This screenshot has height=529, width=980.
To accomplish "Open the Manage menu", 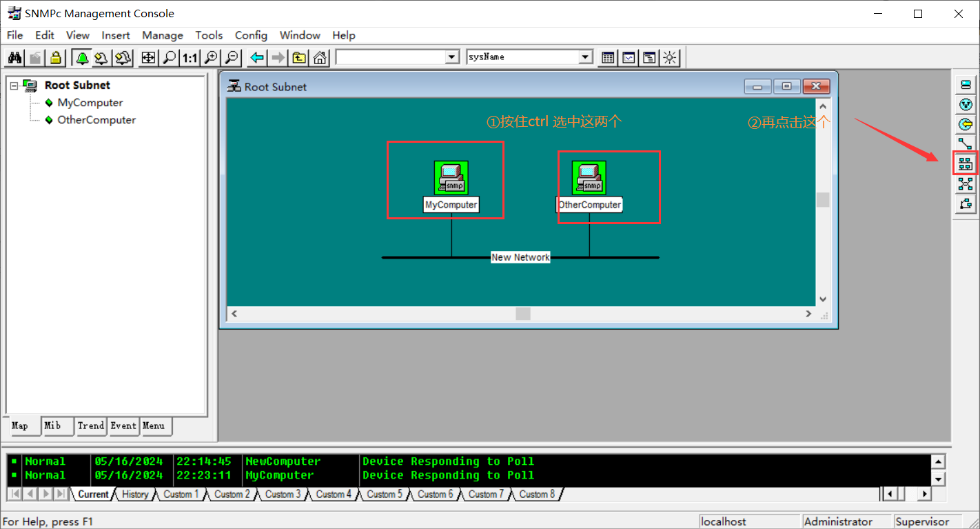I will click(x=163, y=35).
